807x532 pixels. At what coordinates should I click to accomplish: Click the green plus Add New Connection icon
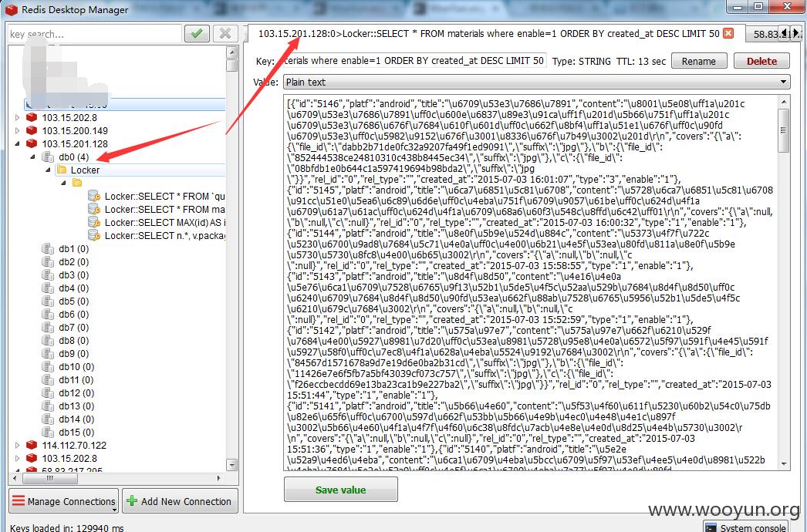click(132, 500)
